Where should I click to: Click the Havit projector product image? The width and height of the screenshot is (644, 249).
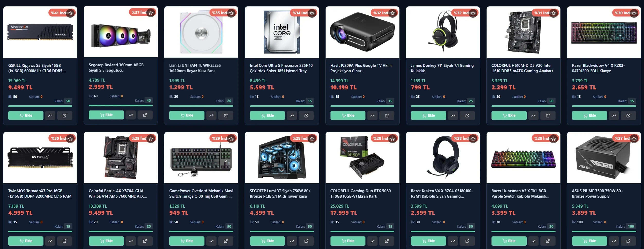[x=362, y=32]
